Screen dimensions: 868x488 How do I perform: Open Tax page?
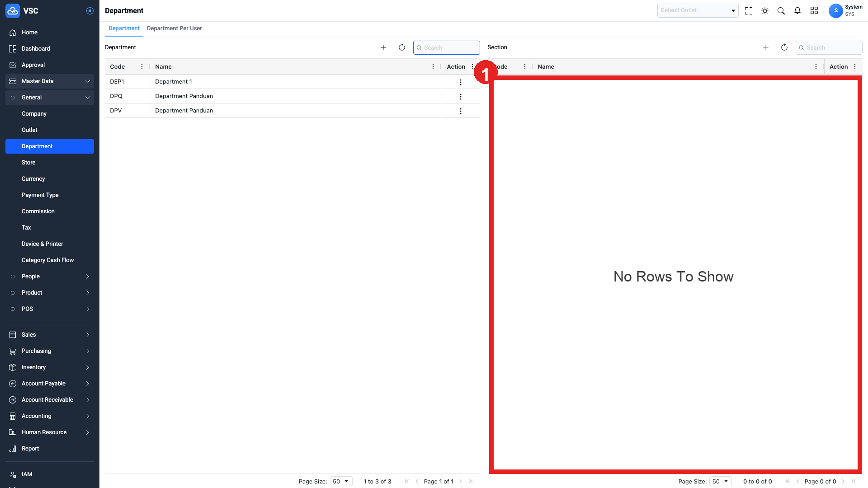(x=50, y=228)
